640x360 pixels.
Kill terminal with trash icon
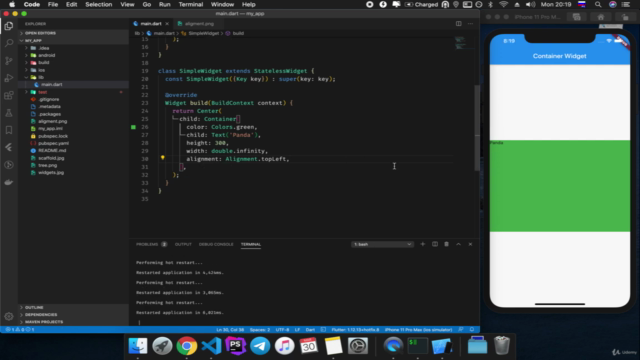pos(447,244)
